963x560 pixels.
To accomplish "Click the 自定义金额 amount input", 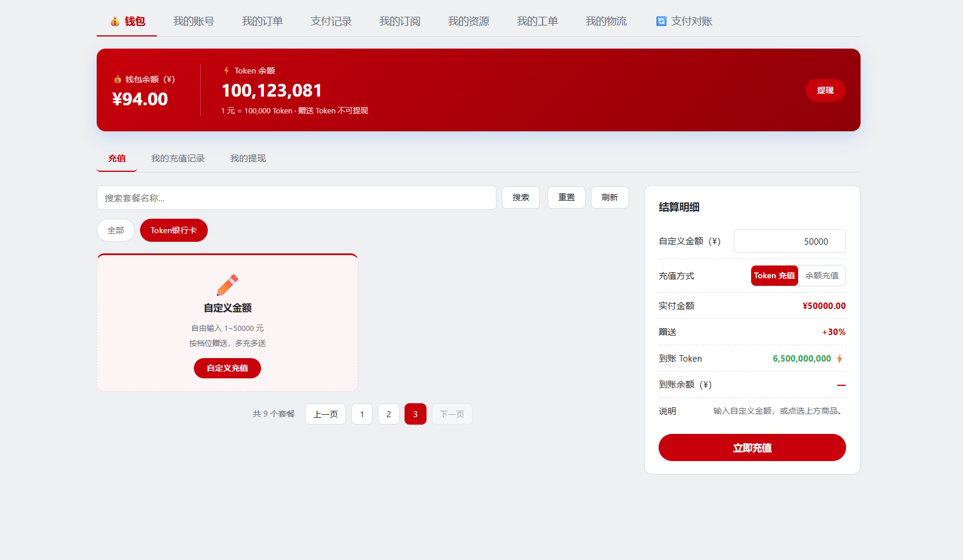I will click(x=790, y=241).
